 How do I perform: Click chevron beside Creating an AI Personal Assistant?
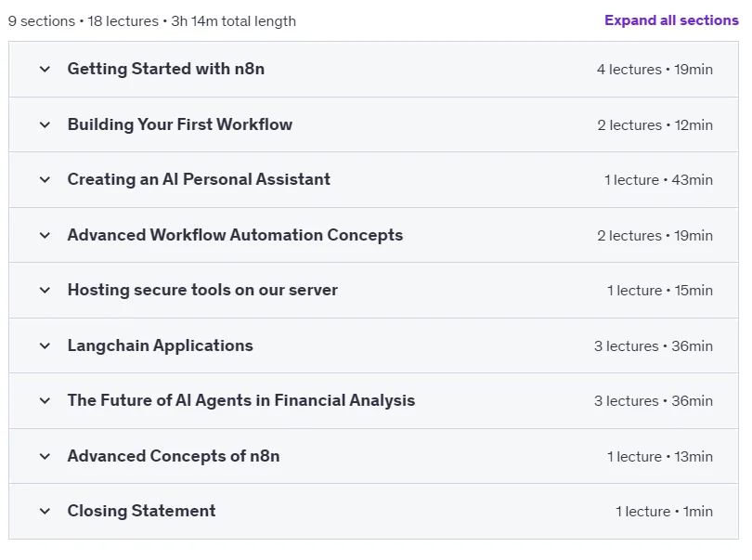coord(45,180)
